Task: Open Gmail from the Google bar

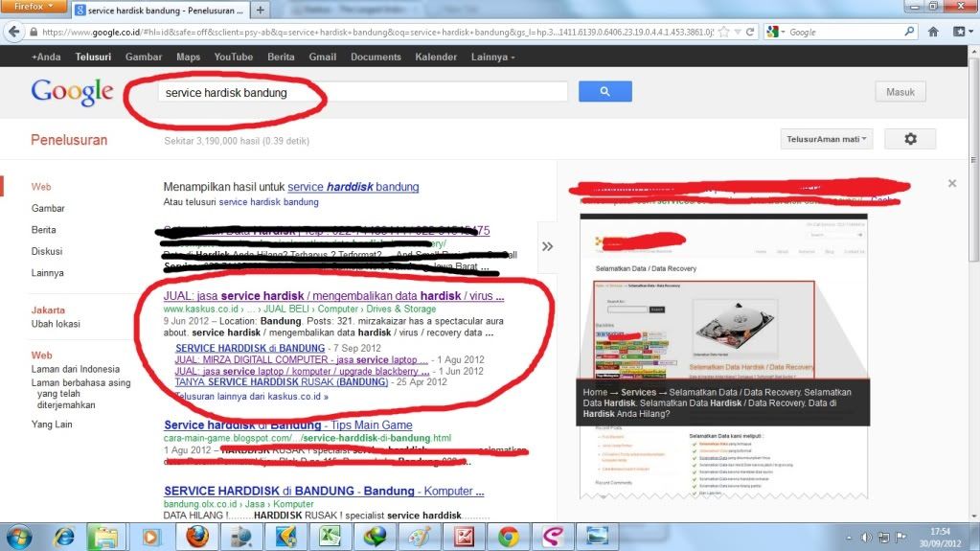Action: coord(323,57)
